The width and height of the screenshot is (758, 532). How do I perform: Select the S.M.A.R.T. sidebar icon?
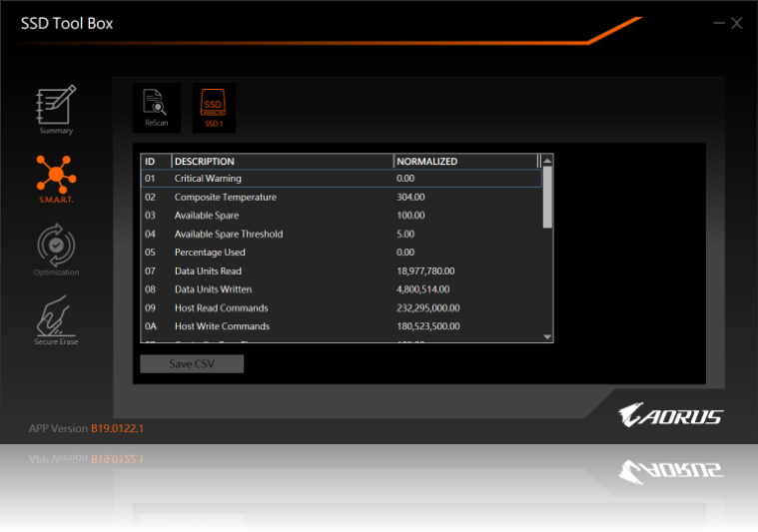click(x=56, y=177)
